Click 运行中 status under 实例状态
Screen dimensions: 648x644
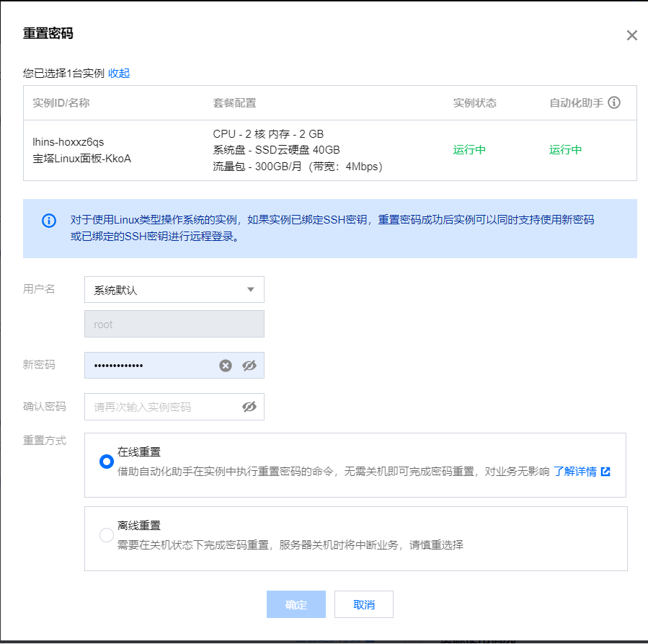(x=469, y=149)
